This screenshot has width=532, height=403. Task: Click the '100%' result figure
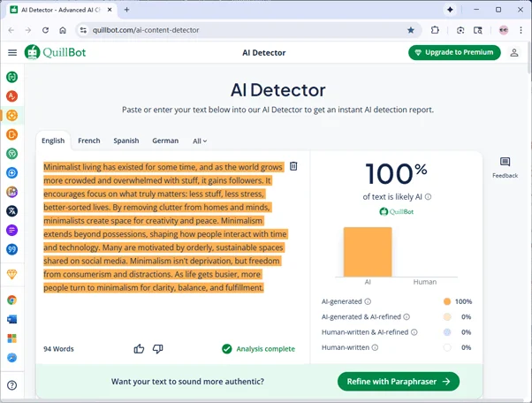point(396,174)
